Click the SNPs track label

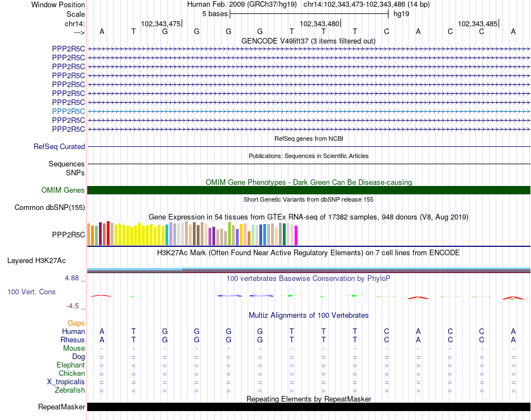[75, 173]
